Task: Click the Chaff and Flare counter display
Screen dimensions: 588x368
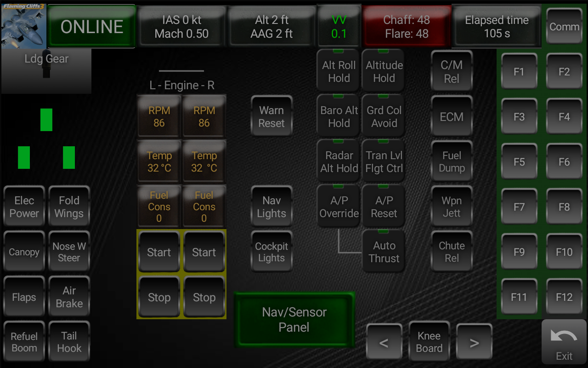Action: click(x=407, y=27)
